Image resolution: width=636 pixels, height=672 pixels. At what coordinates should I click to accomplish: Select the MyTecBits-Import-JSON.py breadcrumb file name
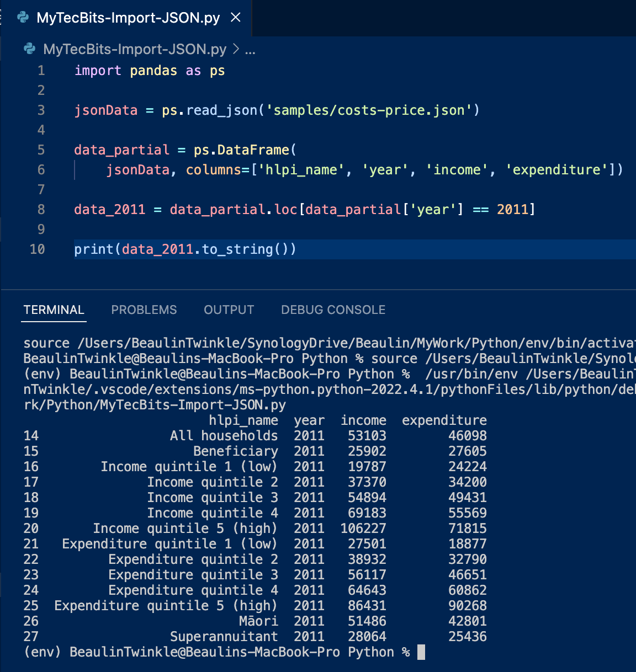[135, 49]
